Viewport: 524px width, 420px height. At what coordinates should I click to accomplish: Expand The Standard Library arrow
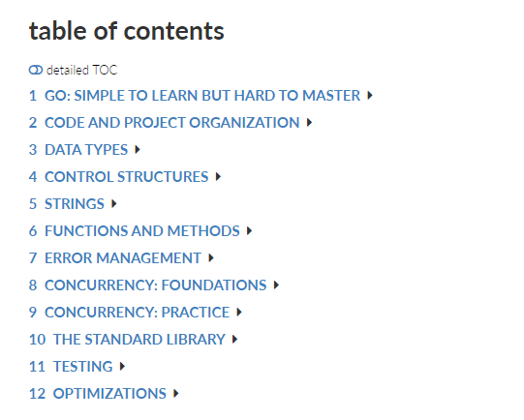[234, 340]
